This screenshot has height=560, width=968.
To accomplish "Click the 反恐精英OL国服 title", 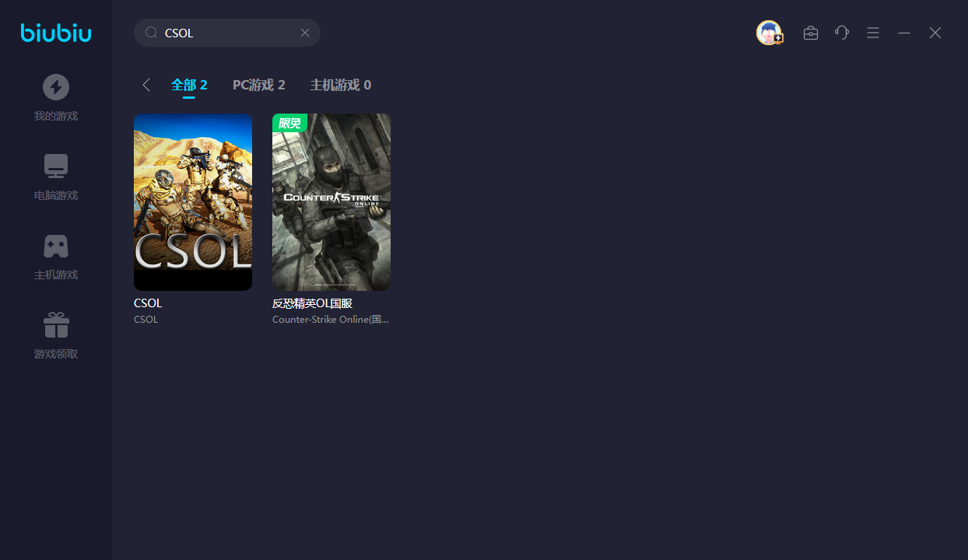I will tap(312, 303).
